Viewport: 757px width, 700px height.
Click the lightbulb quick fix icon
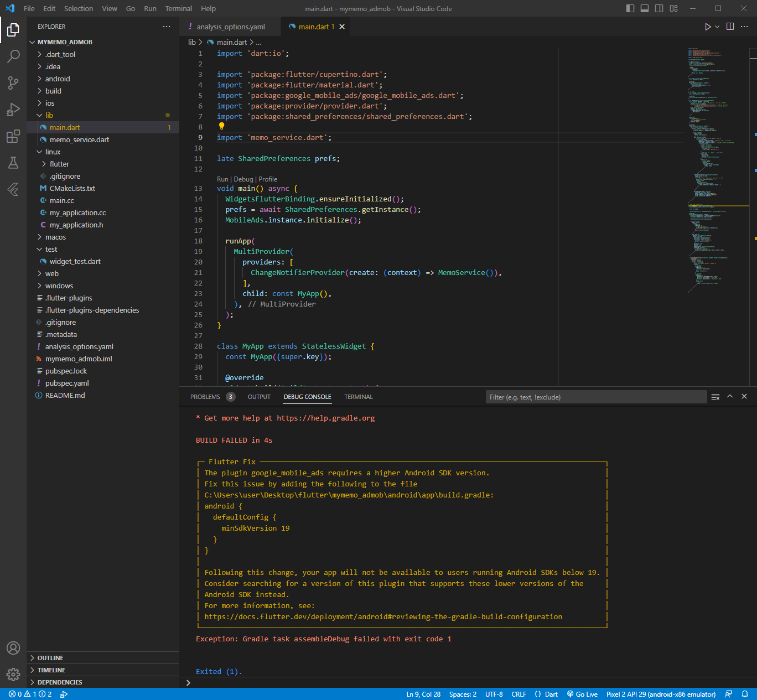pyautogui.click(x=221, y=126)
